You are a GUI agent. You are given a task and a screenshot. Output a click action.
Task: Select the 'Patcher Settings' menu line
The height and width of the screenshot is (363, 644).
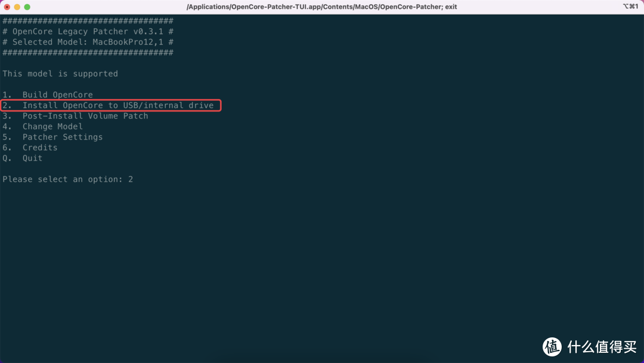[52, 137]
